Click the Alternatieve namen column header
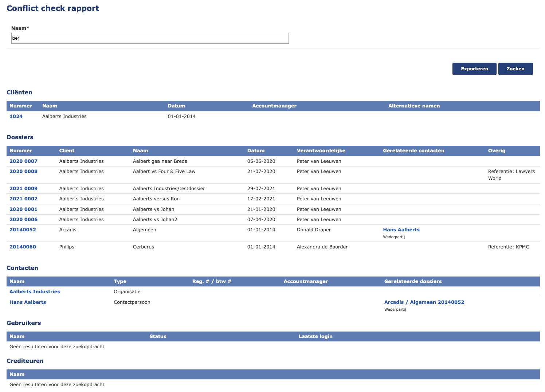 click(414, 106)
